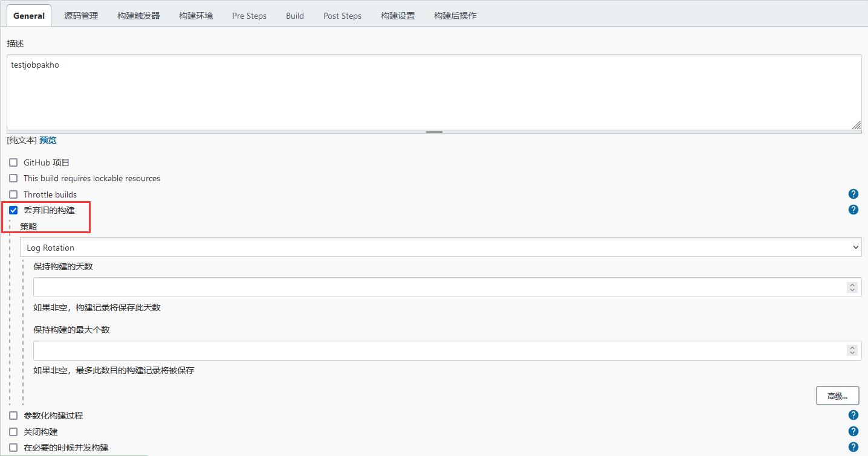Go to the Pre Steps tab
868x456 pixels.
[x=249, y=16]
